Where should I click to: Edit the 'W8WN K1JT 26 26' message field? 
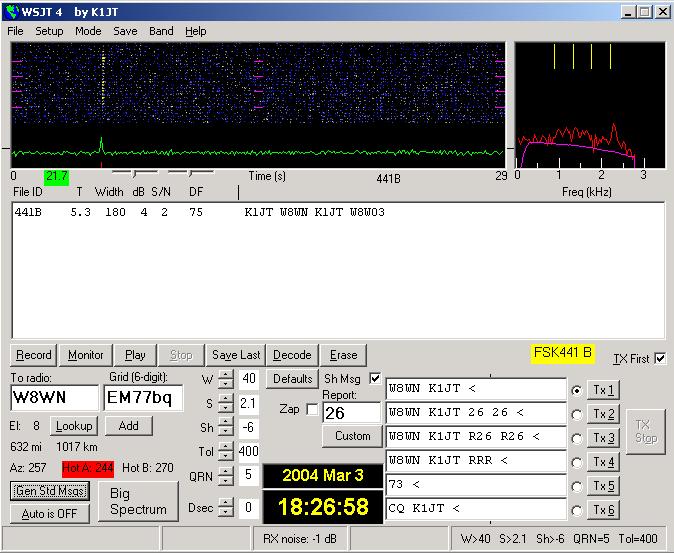point(476,413)
